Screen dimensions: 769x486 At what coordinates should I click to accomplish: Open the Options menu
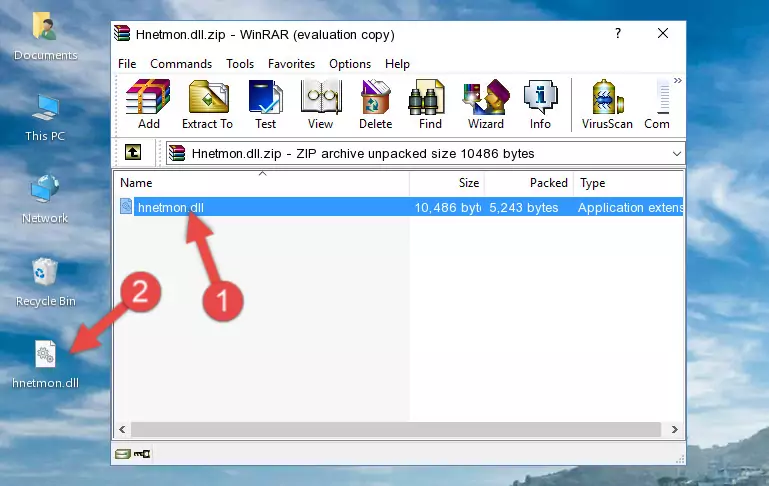click(x=350, y=64)
